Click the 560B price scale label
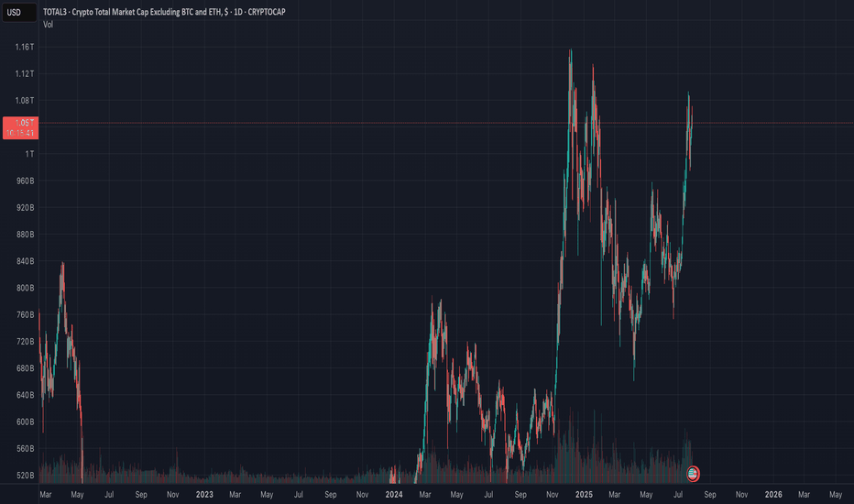854x504 pixels. (25, 448)
